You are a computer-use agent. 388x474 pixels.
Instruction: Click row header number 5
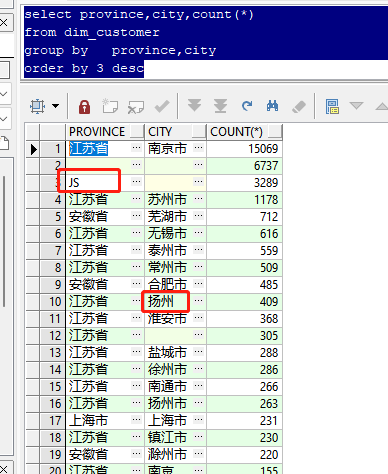[x=53, y=216]
